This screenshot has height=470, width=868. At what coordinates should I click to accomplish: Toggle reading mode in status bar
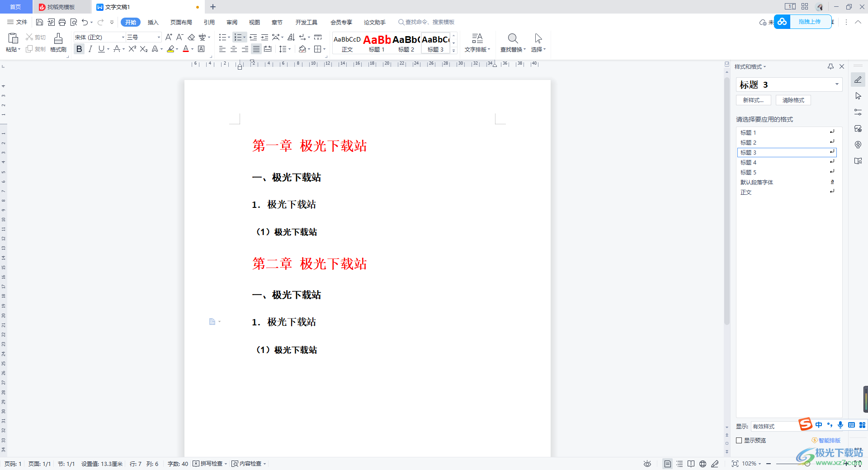point(691,464)
